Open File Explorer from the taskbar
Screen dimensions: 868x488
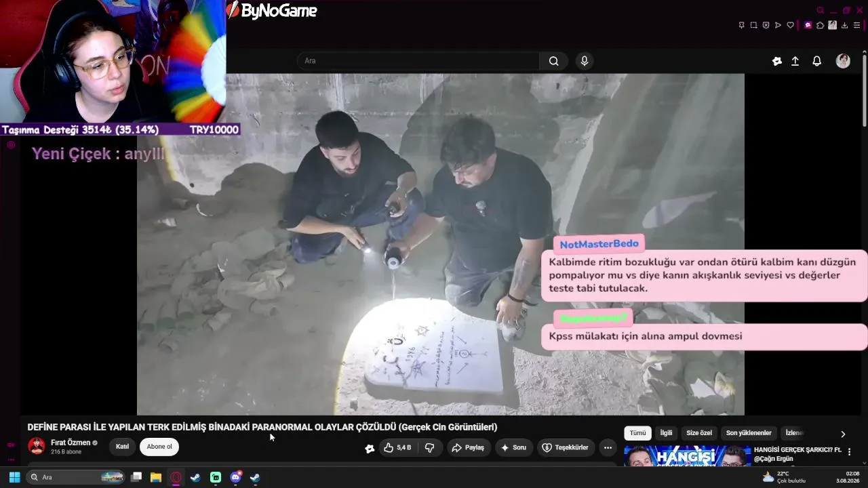(156, 477)
